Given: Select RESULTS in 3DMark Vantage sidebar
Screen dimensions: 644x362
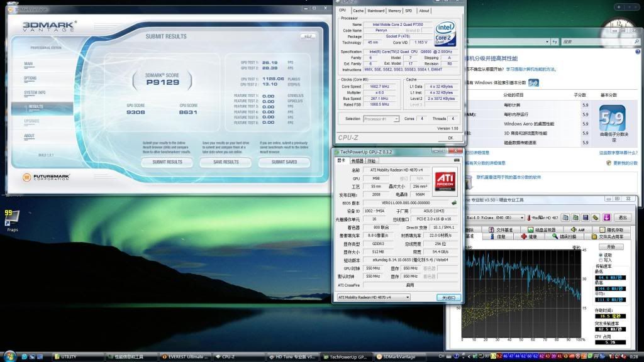Looking at the screenshot, I should pos(42,107).
